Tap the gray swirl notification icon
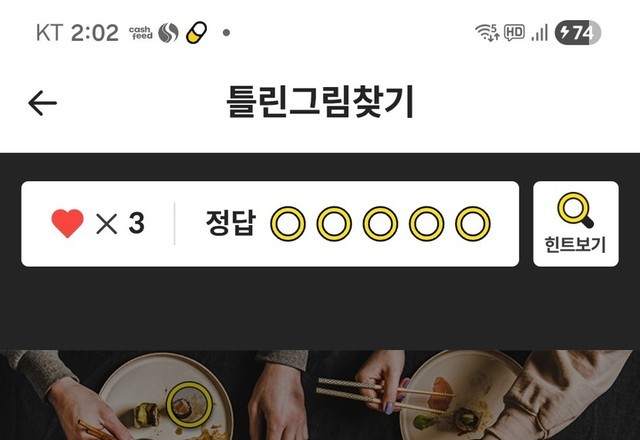This screenshot has width=640, height=440. (168, 33)
